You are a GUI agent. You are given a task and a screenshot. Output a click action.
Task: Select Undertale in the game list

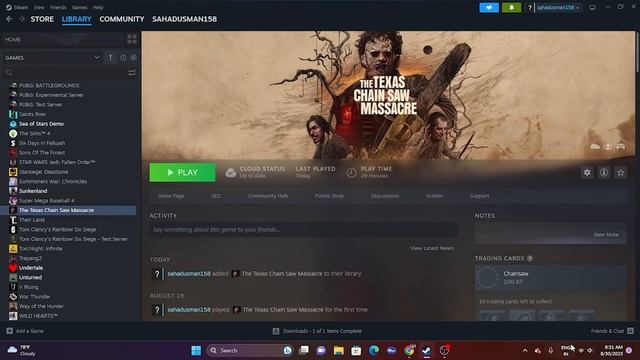(x=31, y=268)
